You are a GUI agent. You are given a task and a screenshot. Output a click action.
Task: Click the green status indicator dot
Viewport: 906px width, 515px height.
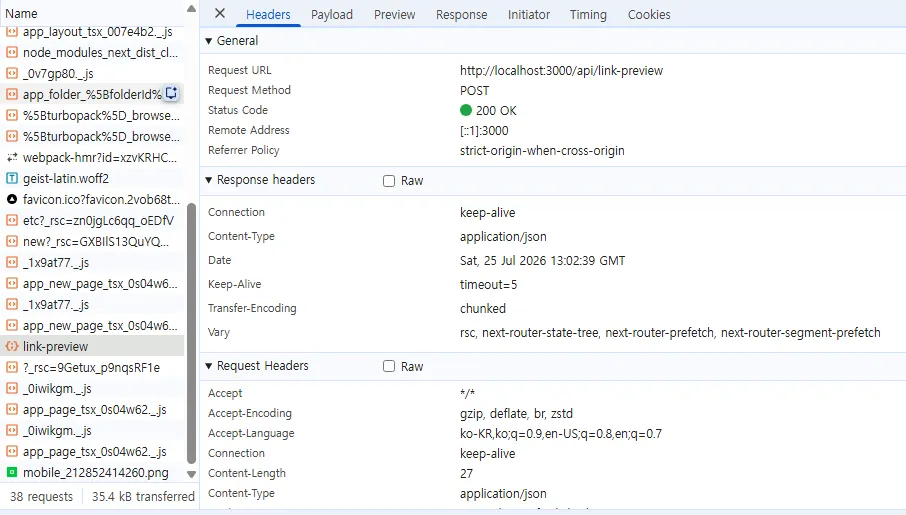point(466,110)
